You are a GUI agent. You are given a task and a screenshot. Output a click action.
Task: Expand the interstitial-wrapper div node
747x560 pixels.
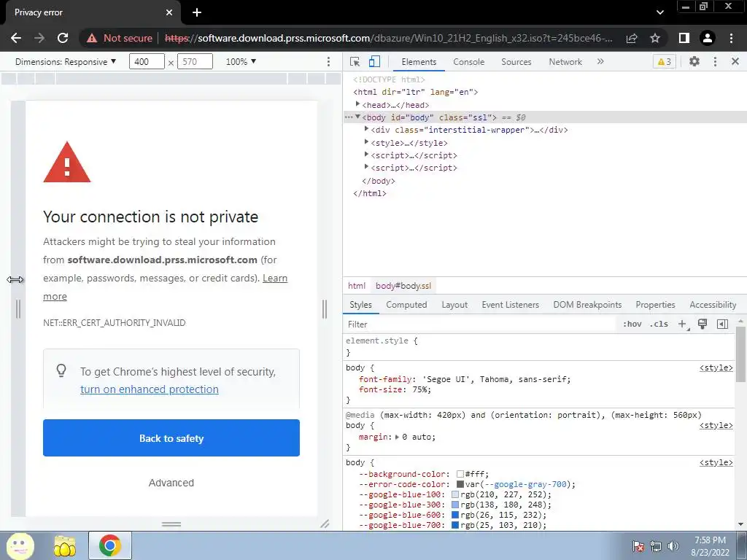point(366,129)
